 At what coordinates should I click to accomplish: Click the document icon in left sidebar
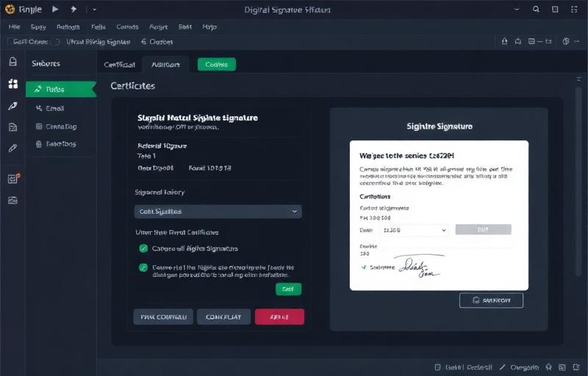12,127
